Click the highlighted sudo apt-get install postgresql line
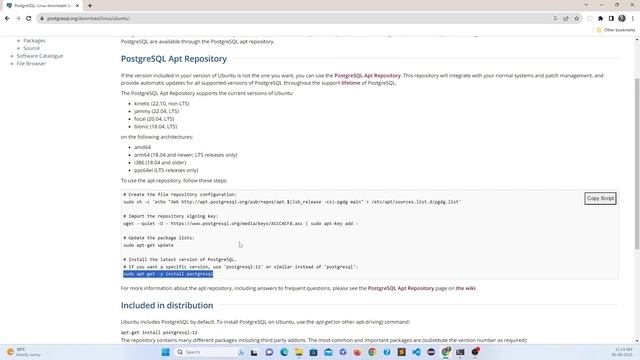The height and width of the screenshot is (360, 640). tap(168, 274)
